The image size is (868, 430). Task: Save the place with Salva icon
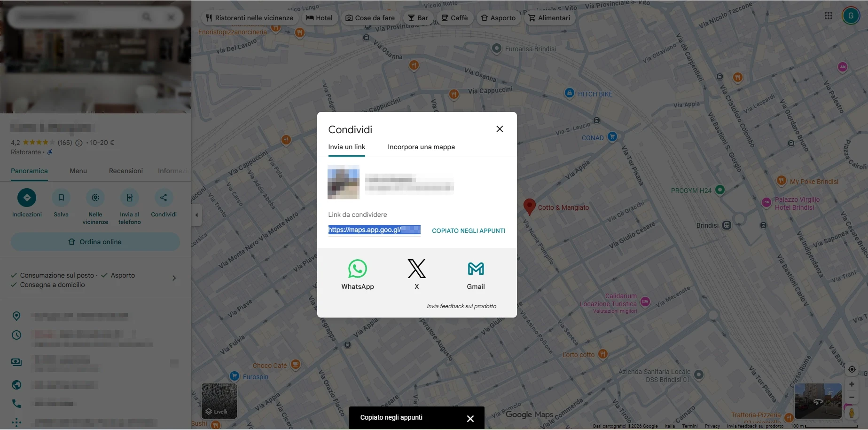click(x=61, y=198)
